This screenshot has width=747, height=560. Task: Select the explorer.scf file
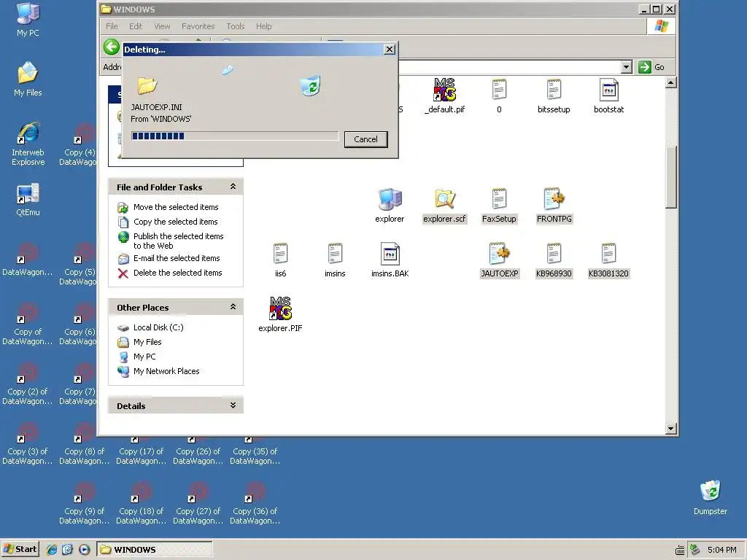click(444, 206)
